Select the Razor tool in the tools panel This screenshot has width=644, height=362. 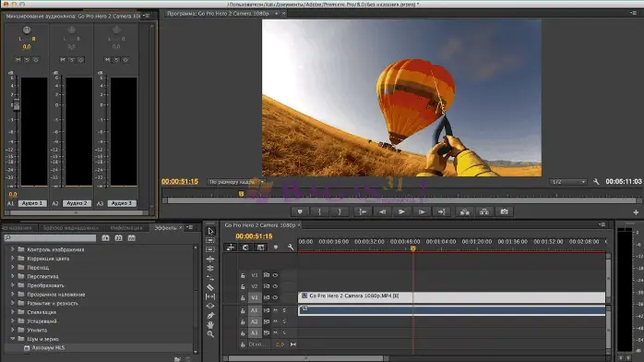pyautogui.click(x=210, y=287)
